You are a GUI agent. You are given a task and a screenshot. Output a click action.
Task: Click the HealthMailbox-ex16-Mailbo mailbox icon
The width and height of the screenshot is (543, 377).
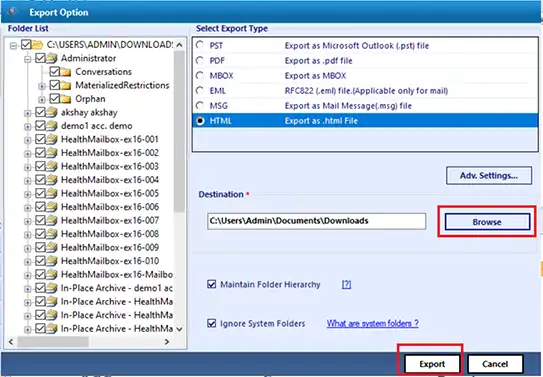pos(52,274)
